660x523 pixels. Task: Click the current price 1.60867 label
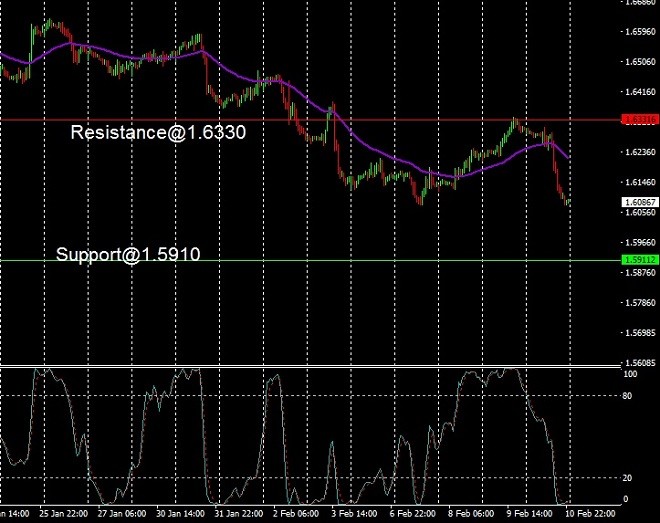[640, 202]
